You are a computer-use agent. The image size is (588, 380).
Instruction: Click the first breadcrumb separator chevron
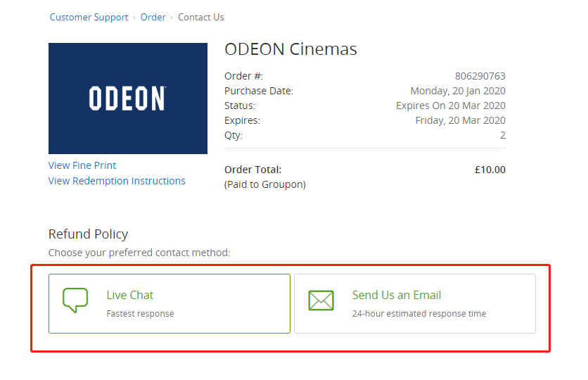pyautogui.click(x=134, y=18)
